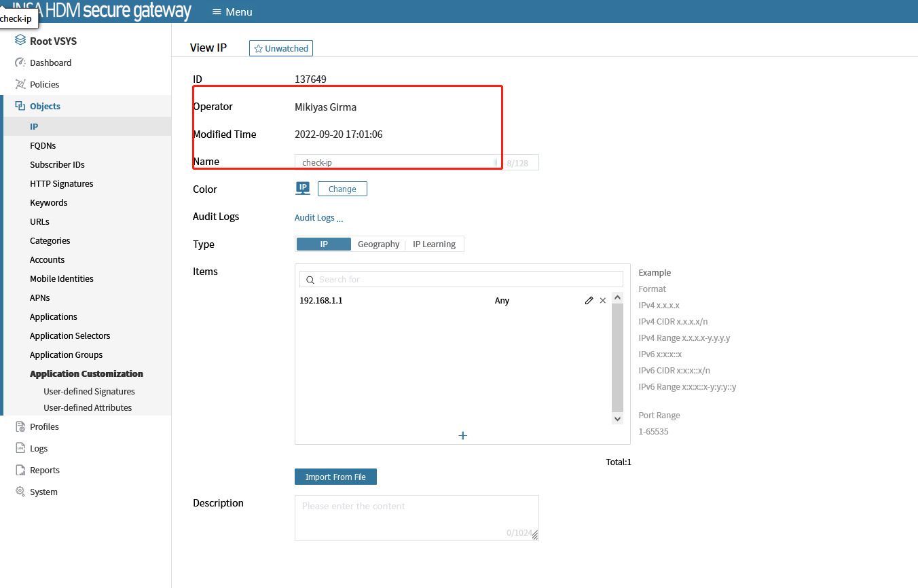
Task: Click the Policies icon in sidebar
Action: coord(20,84)
